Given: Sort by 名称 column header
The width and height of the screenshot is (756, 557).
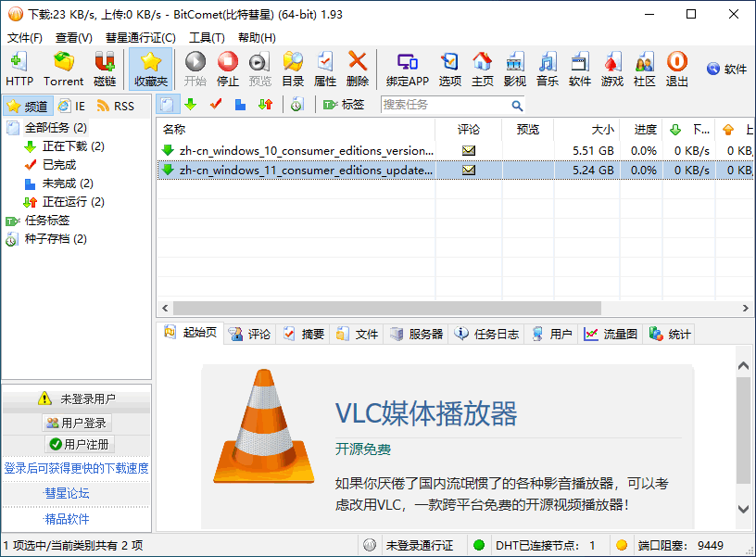Looking at the screenshot, I should 296,129.
